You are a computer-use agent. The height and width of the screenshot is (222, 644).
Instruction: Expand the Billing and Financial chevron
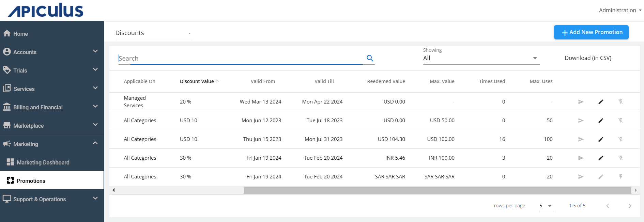(x=95, y=106)
